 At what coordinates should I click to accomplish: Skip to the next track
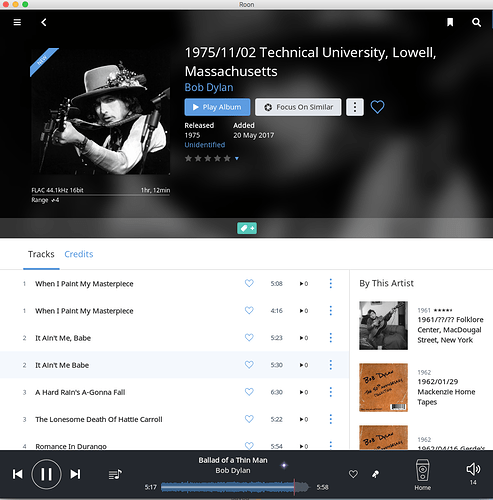[x=75, y=474]
